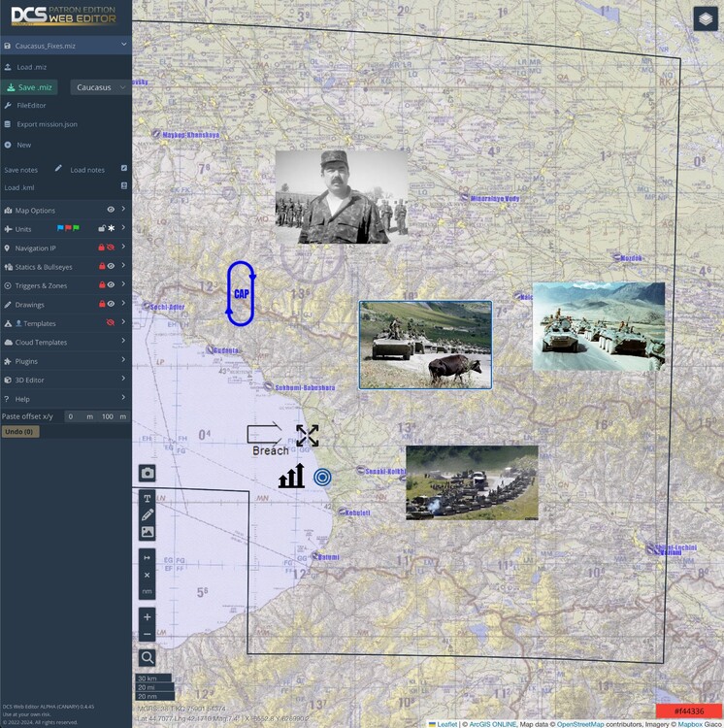Clear measurements with the X tool
The height and width of the screenshot is (728, 724).
pyautogui.click(x=148, y=575)
